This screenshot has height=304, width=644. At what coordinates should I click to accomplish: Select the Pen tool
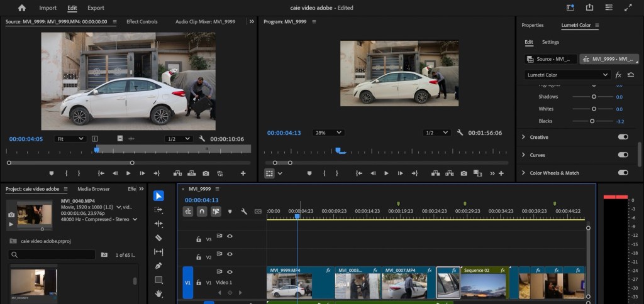[158, 266]
